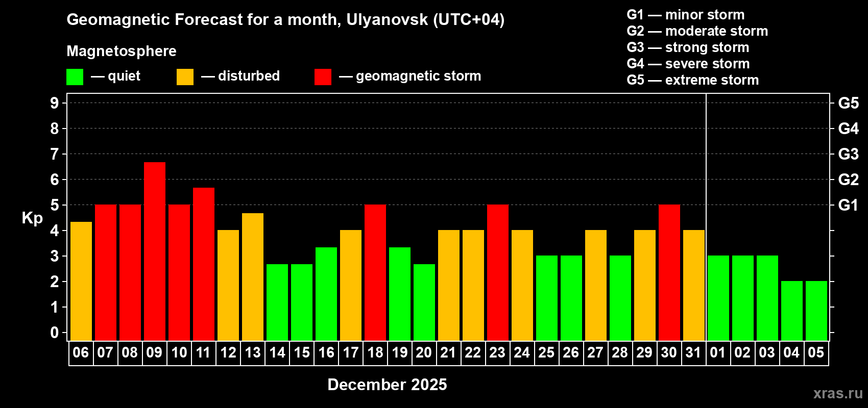Click the red bar for December 07
The width and height of the screenshot is (868, 408).
coord(106,273)
